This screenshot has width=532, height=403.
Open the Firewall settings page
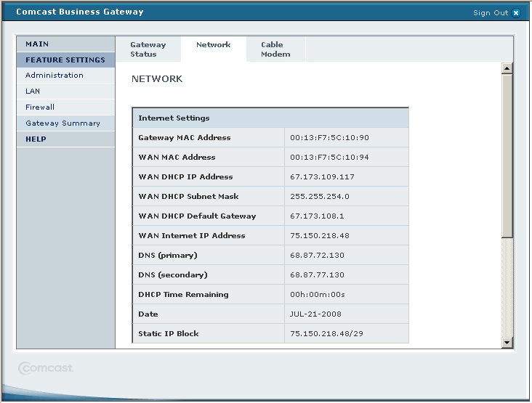40,107
